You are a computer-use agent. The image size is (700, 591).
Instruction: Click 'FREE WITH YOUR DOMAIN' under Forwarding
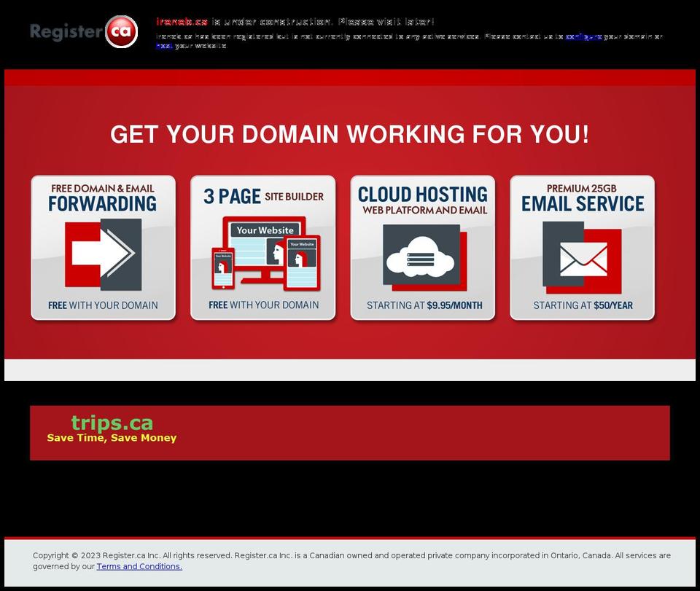[103, 305]
